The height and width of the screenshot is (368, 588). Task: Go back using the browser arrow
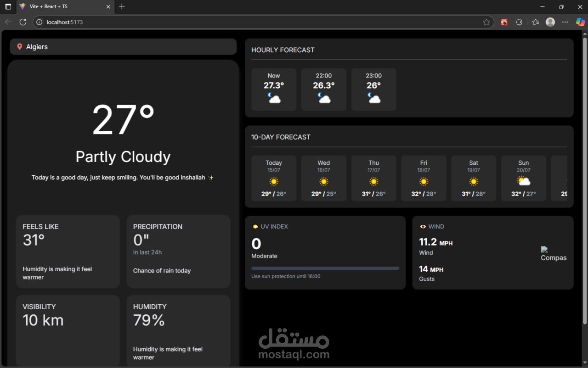[x=8, y=22]
